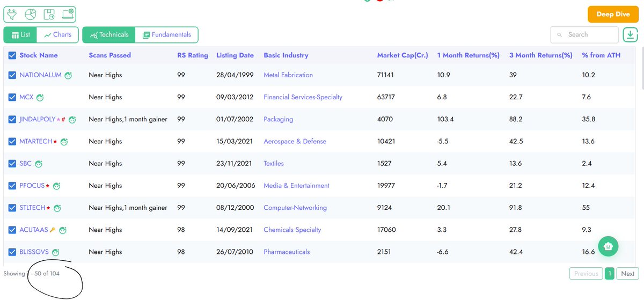Click the red star next to PFOCUS

pos(47,185)
